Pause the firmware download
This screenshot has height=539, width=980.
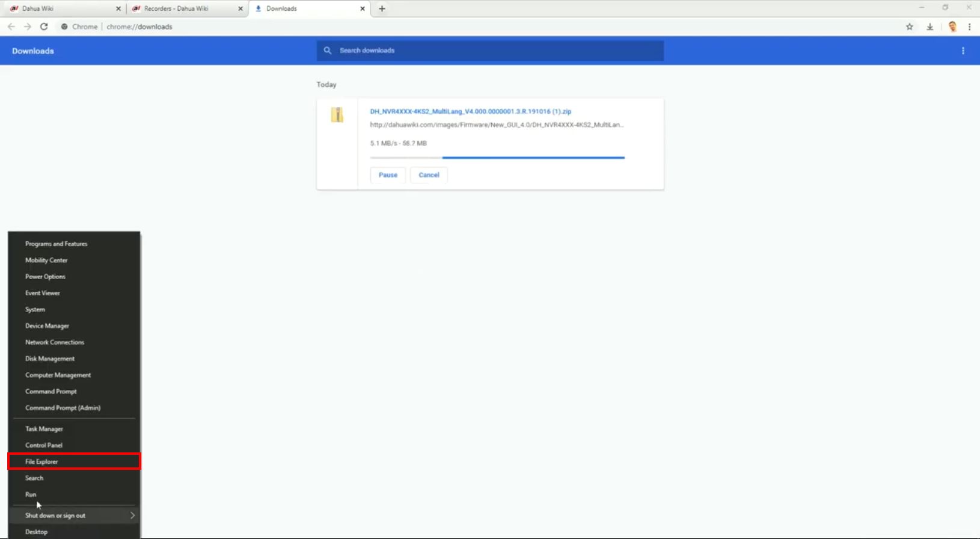[388, 175]
